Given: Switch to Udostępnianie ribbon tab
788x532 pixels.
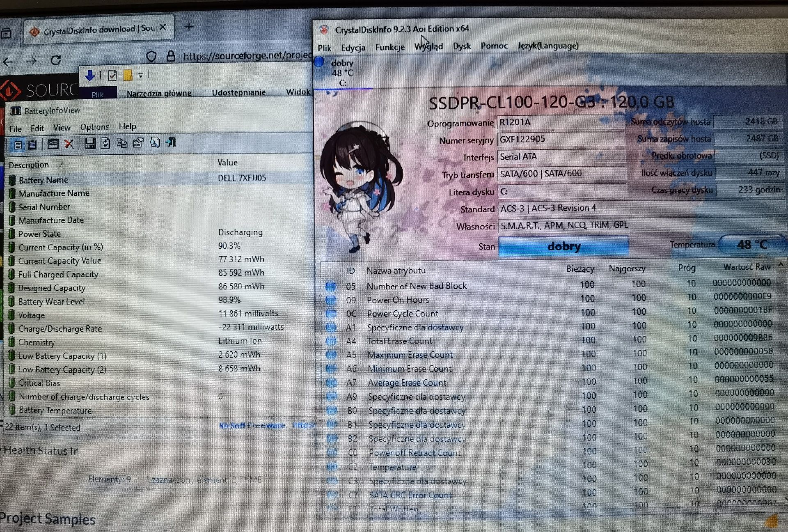Looking at the screenshot, I should click(238, 92).
